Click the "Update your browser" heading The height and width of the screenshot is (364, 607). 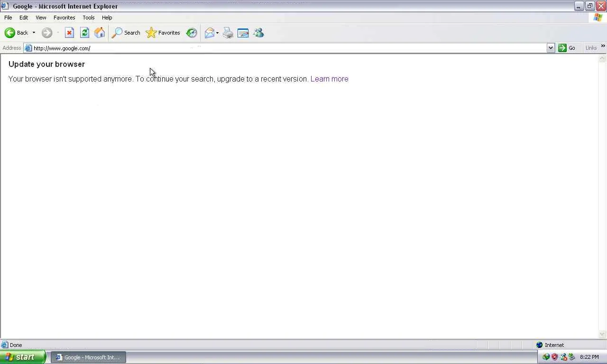point(46,64)
